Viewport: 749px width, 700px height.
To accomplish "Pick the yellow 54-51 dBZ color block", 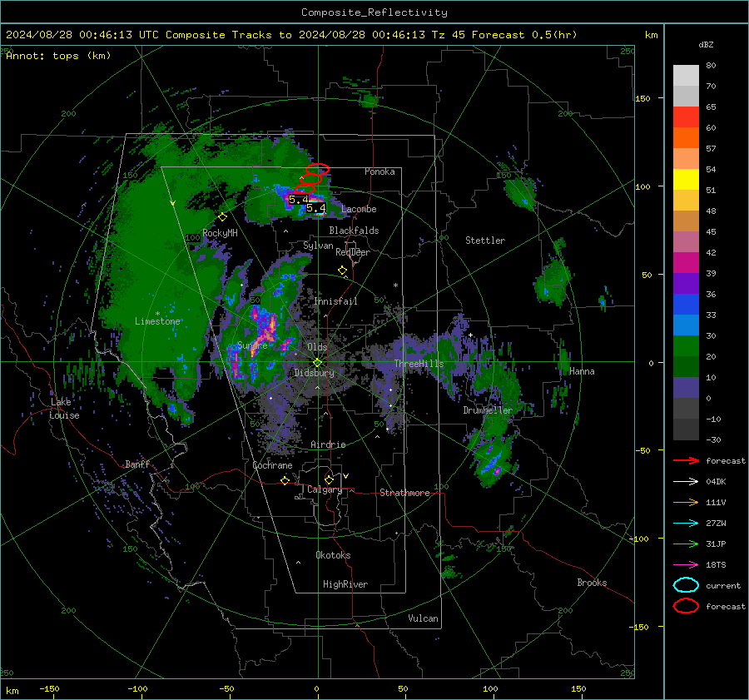I will [x=686, y=179].
